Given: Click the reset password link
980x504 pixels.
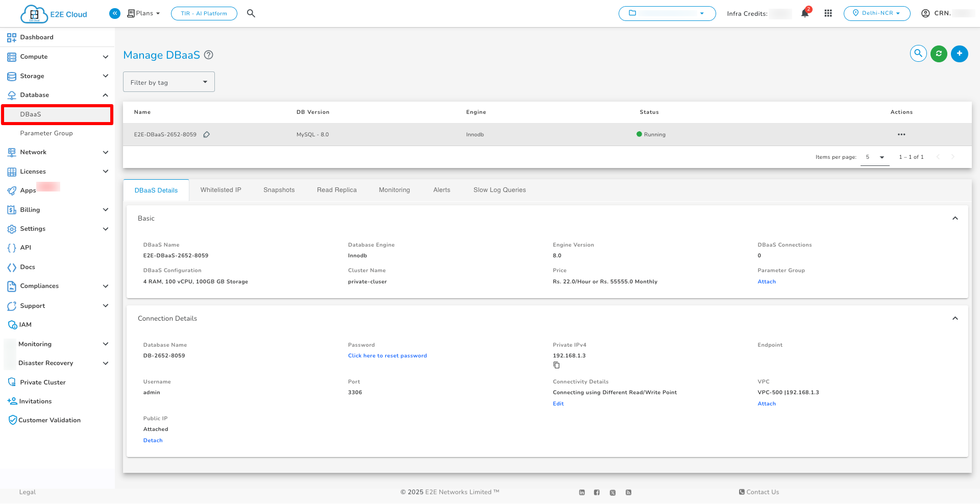Looking at the screenshot, I should pyautogui.click(x=387, y=356).
